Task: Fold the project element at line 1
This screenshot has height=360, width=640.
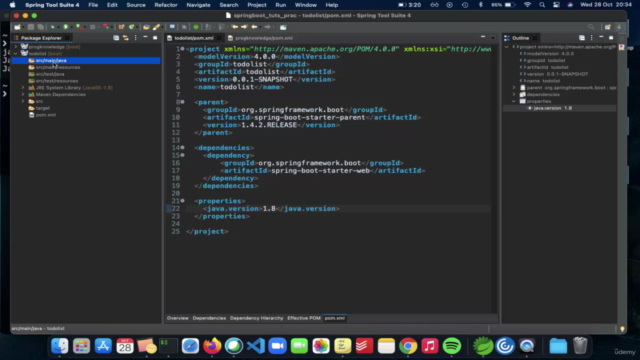Action: 182,49
